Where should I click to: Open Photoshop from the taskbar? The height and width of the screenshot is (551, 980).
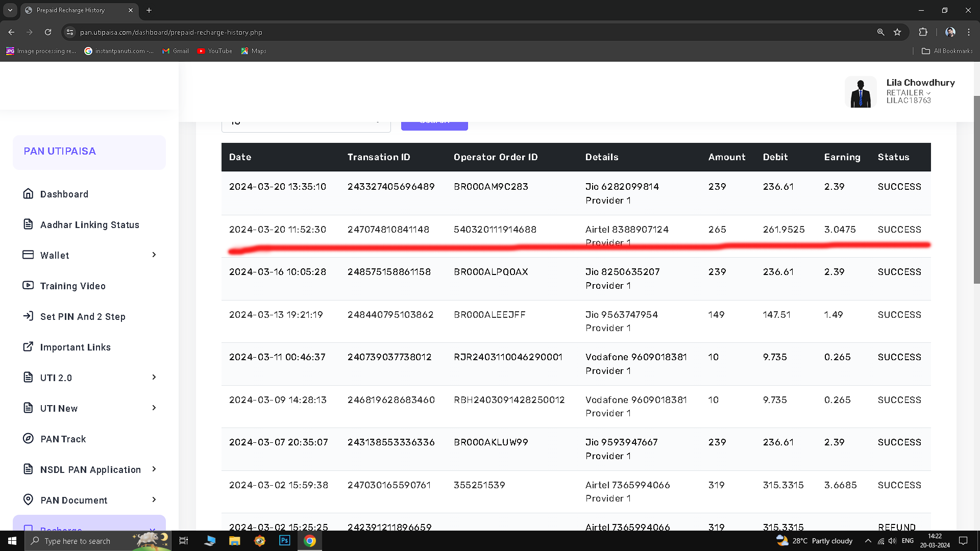[284, 541]
